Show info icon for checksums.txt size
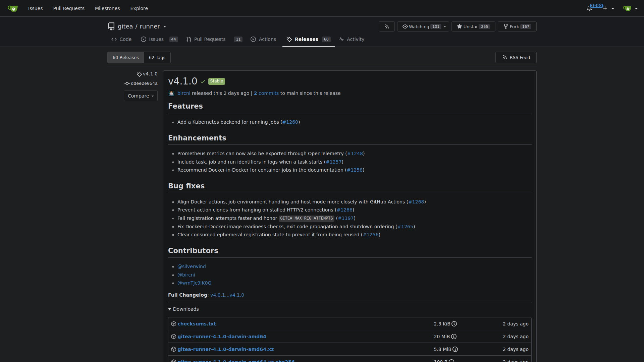Viewport: 644px width, 362px height. click(x=454, y=324)
